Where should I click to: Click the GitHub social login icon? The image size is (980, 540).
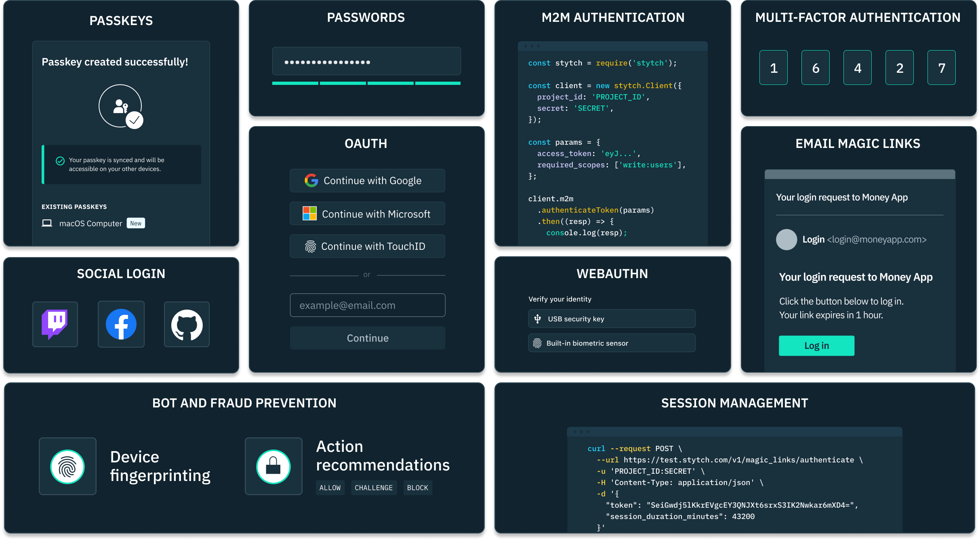(x=187, y=324)
